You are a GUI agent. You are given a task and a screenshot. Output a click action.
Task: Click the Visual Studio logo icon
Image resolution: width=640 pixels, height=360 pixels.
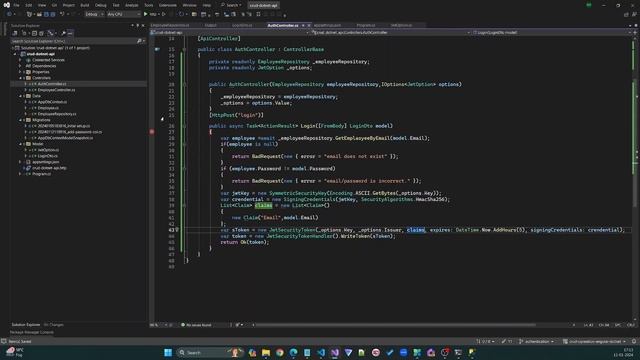7,5
